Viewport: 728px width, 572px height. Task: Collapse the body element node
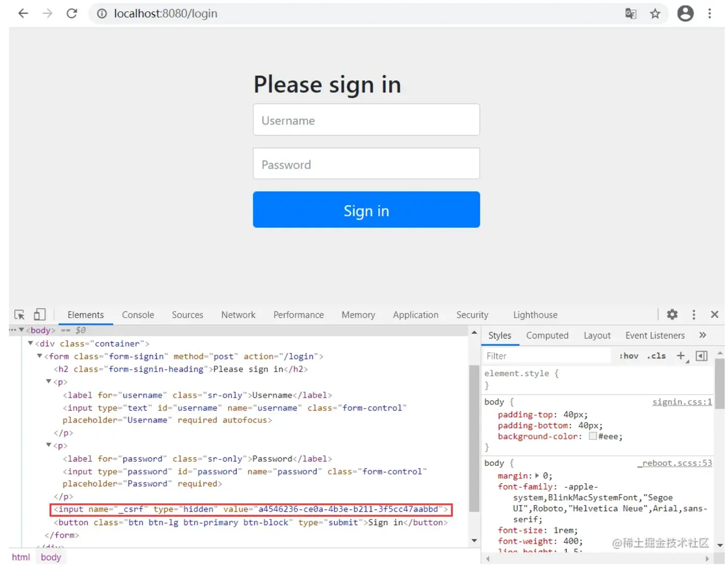point(21,330)
